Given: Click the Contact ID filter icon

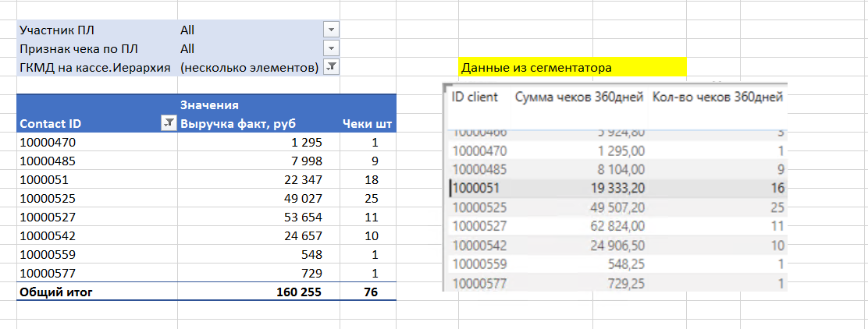Looking at the screenshot, I should click(x=167, y=123).
